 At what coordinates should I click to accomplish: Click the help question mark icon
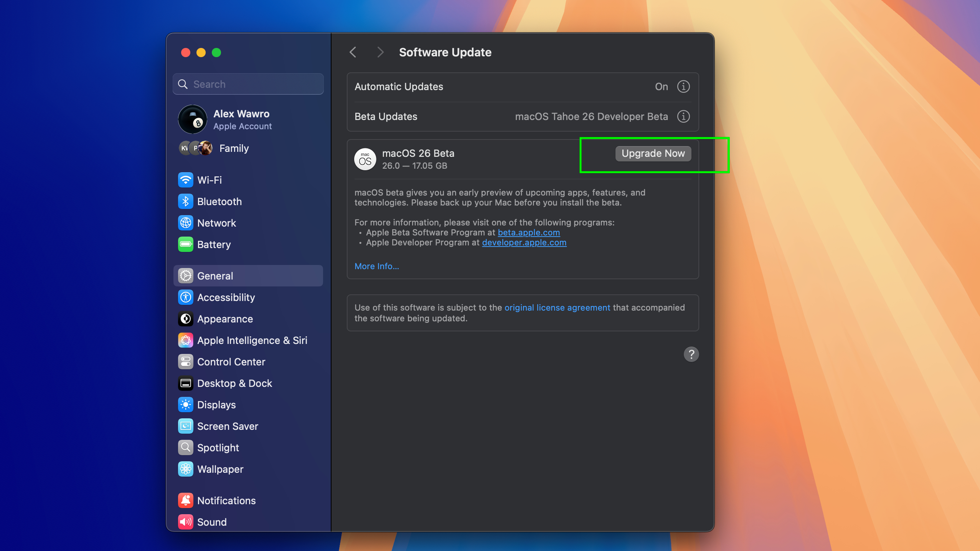(691, 354)
